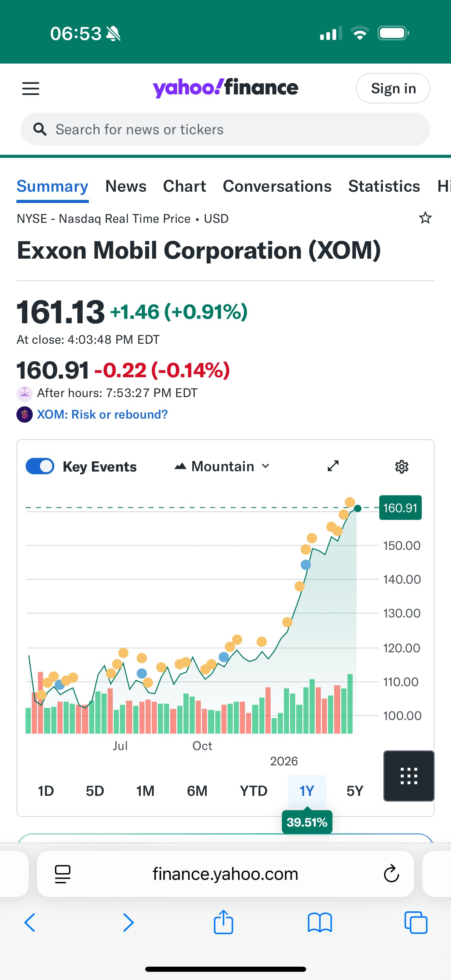451x980 pixels.
Task: Open 'XOM: Risk or rebound?' link
Action: click(102, 414)
